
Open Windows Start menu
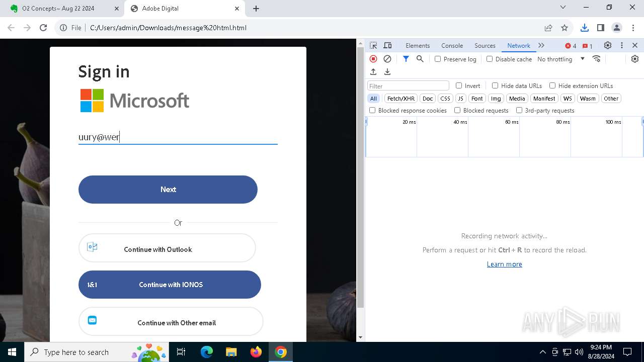click(x=12, y=352)
